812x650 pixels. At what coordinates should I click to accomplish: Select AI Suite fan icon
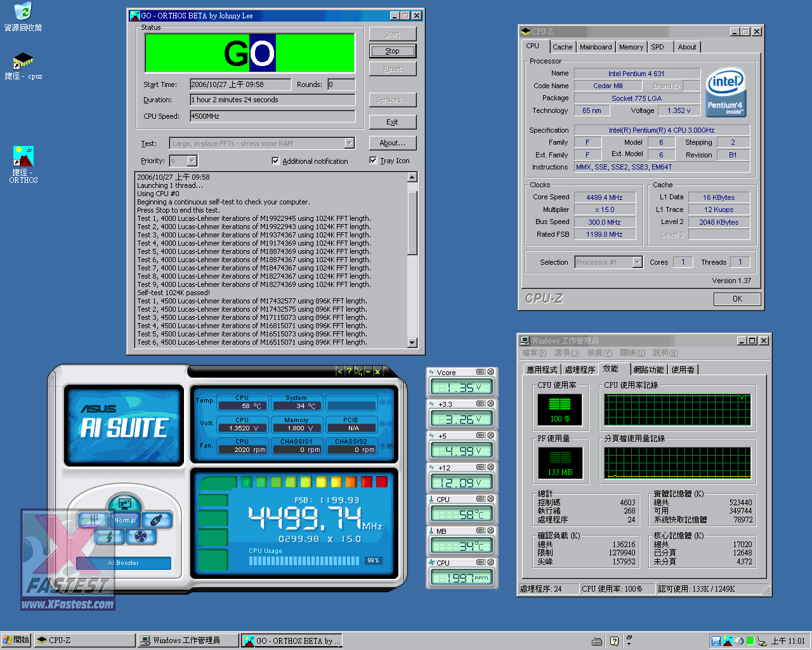(141, 537)
